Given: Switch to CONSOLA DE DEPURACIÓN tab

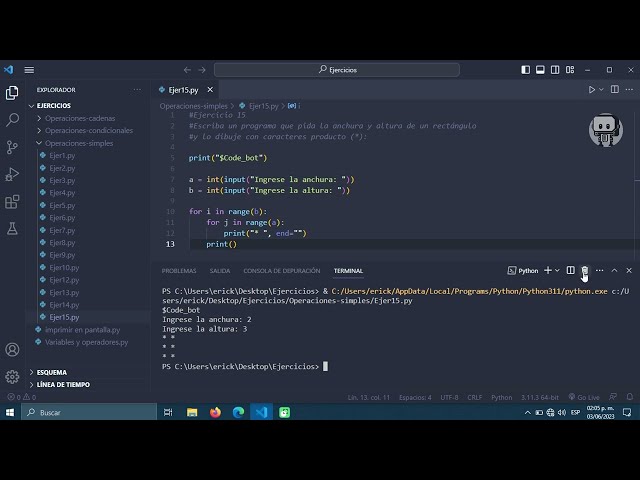Looking at the screenshot, I should tap(282, 271).
